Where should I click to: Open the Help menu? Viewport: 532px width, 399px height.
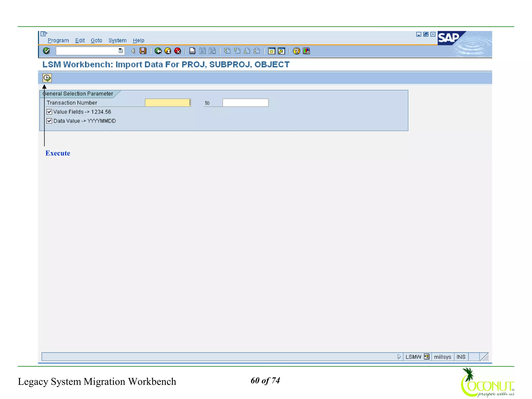pyautogui.click(x=138, y=41)
